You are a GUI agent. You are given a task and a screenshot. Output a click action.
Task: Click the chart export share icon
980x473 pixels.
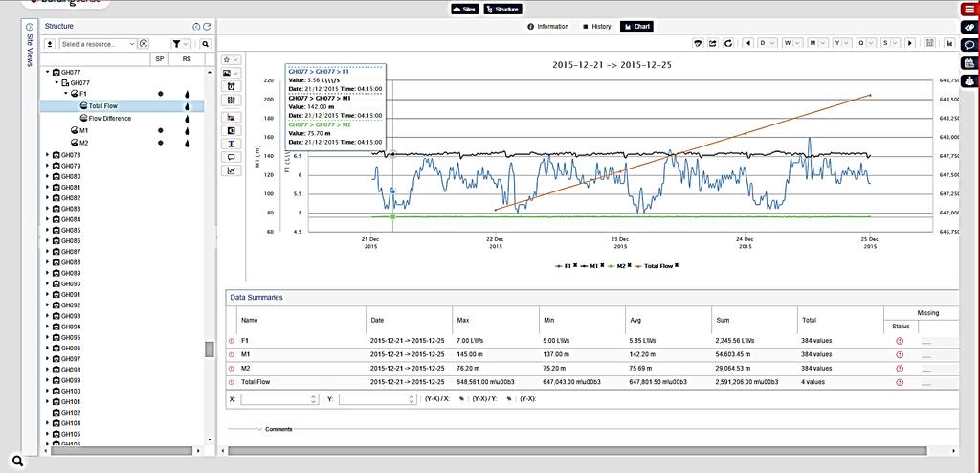click(x=712, y=43)
